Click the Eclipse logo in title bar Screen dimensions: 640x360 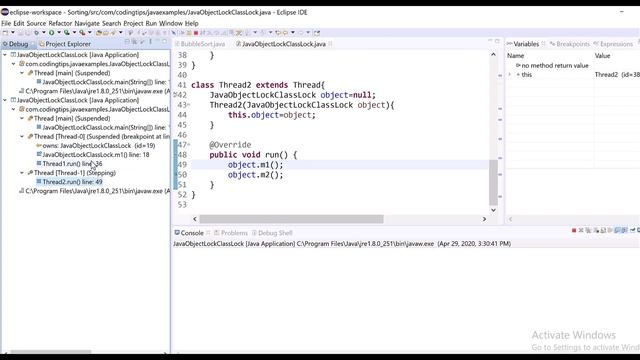coord(5,12)
